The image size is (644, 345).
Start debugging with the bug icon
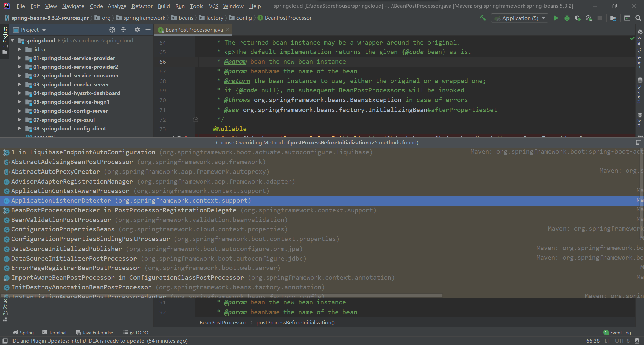click(567, 18)
